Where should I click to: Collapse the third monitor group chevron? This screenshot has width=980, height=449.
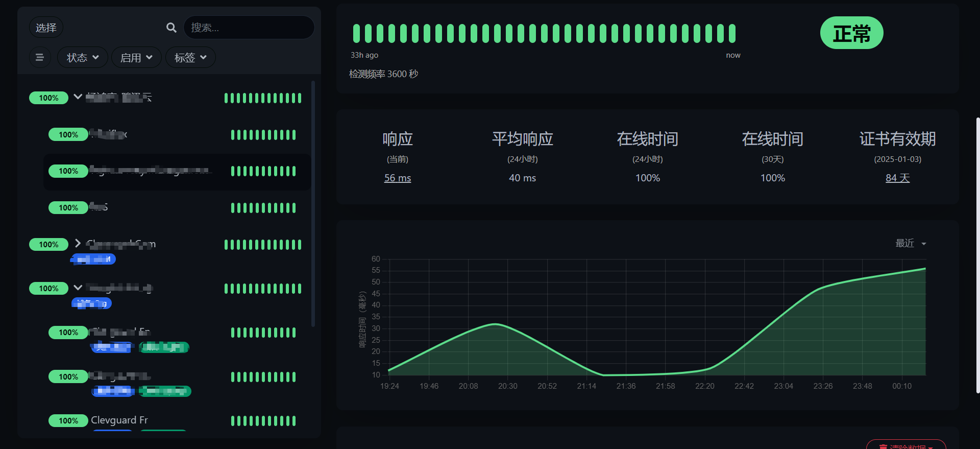78,287
